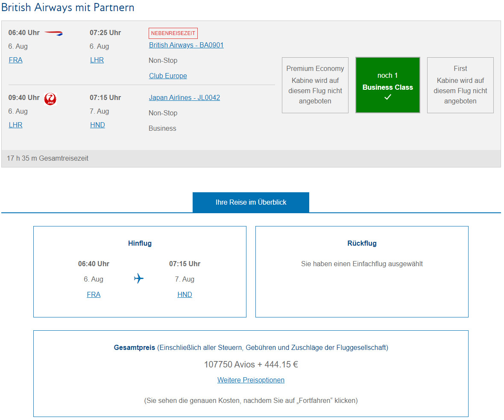The width and height of the screenshot is (504, 420).
Task: Click the LHR departure link of the JAL segment
Action: tap(15, 125)
